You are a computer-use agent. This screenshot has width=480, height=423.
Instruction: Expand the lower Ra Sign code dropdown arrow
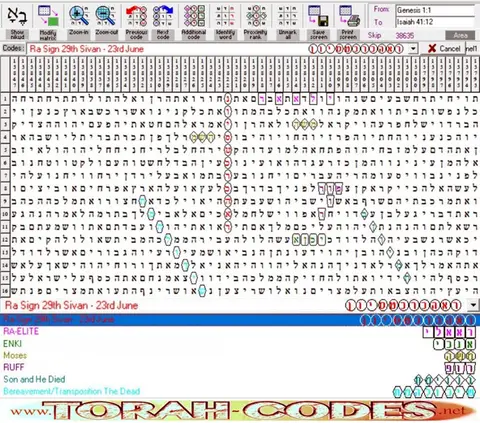(x=473, y=305)
